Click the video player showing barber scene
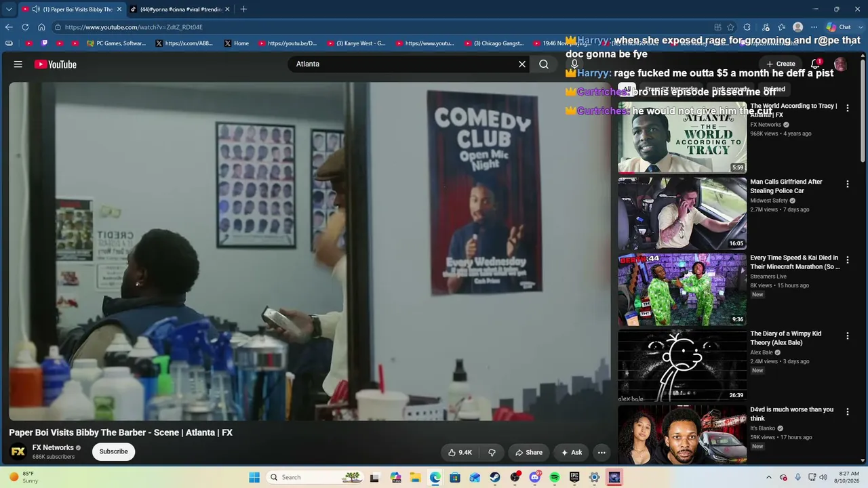Image resolution: width=868 pixels, height=488 pixels. [310, 251]
